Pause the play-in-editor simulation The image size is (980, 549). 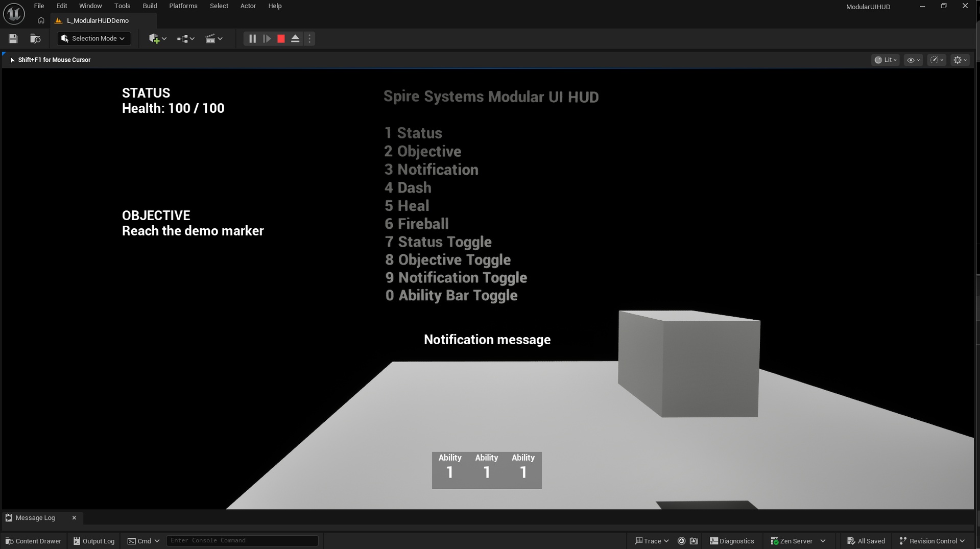click(252, 39)
